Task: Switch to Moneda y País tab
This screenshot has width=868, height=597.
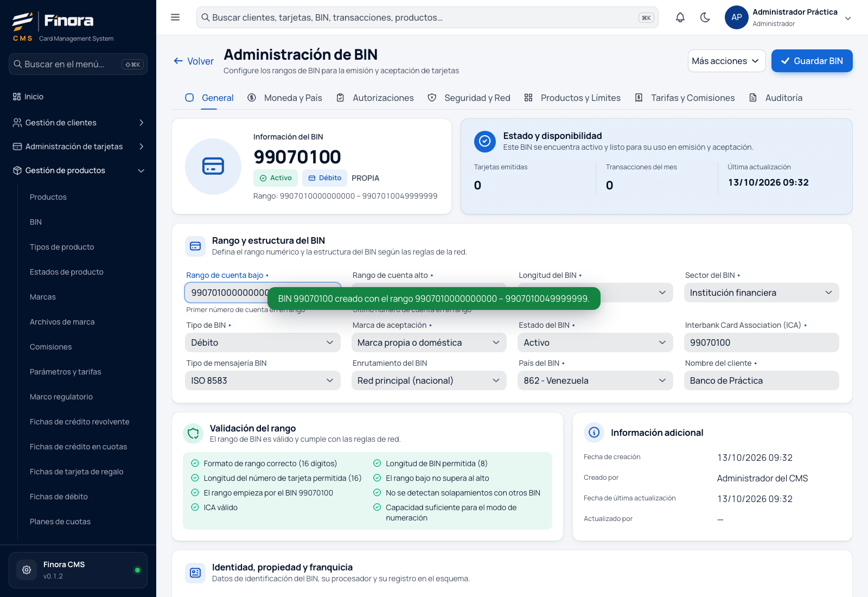Action: pos(285,98)
